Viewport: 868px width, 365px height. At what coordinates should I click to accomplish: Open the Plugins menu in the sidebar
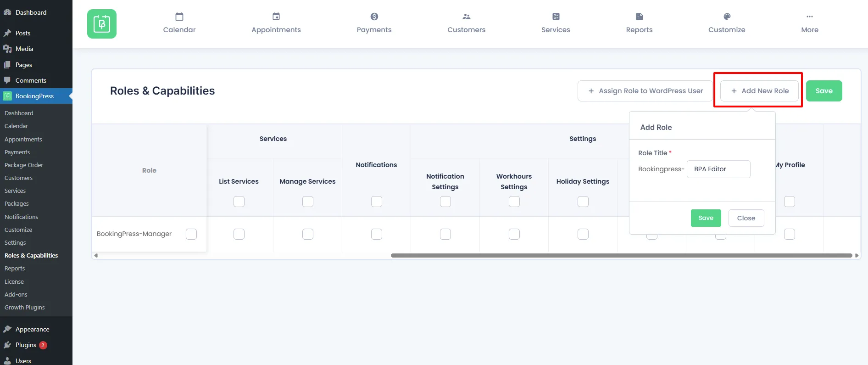26,345
